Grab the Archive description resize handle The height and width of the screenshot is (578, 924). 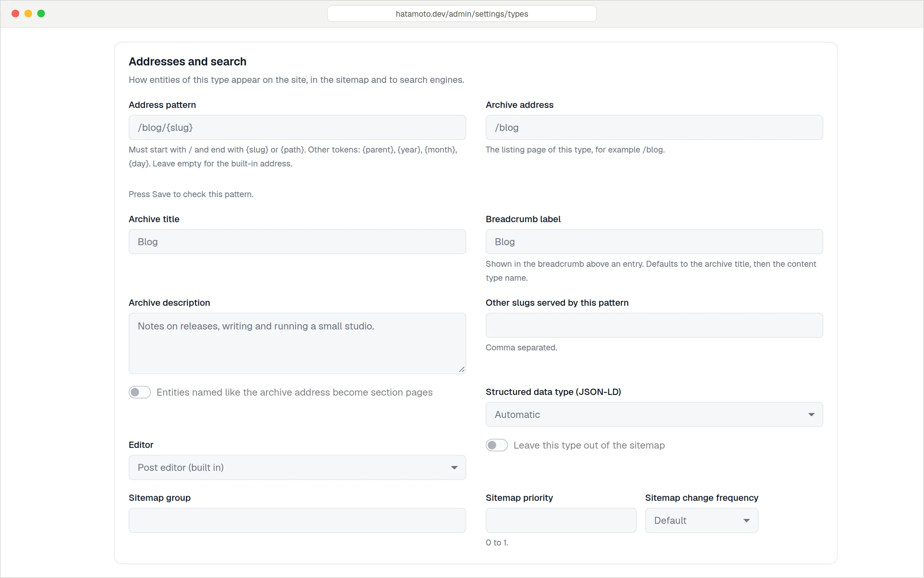coord(462,369)
